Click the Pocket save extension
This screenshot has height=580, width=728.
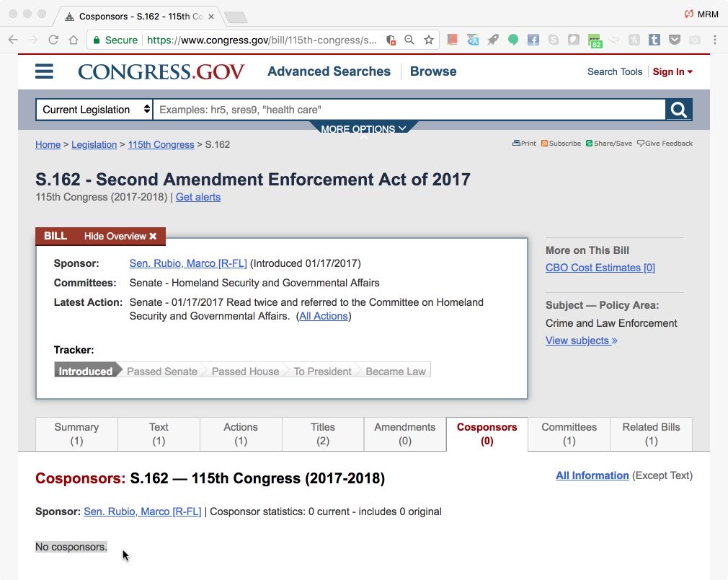675,40
